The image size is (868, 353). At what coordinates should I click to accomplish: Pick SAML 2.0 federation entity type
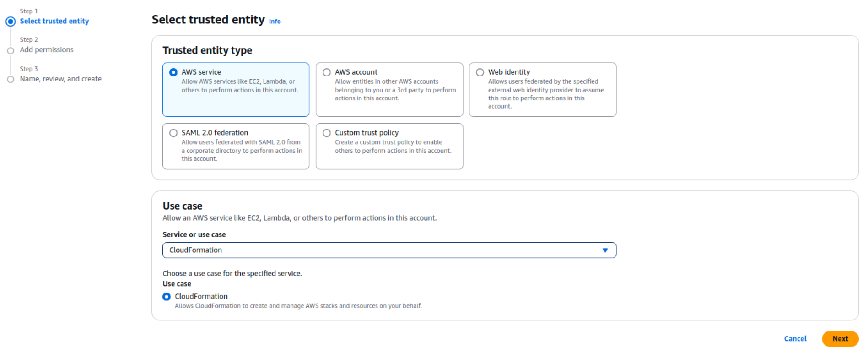pos(173,133)
